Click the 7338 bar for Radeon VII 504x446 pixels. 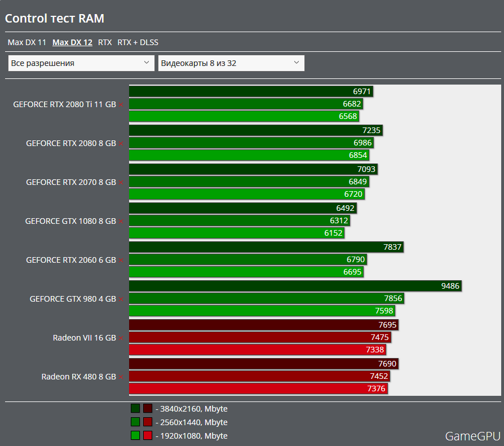(x=258, y=350)
